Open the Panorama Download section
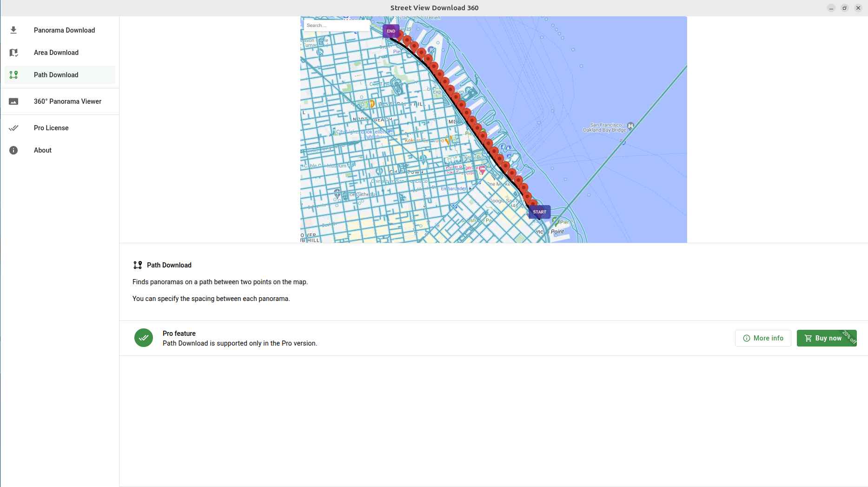868x487 pixels. pos(64,30)
